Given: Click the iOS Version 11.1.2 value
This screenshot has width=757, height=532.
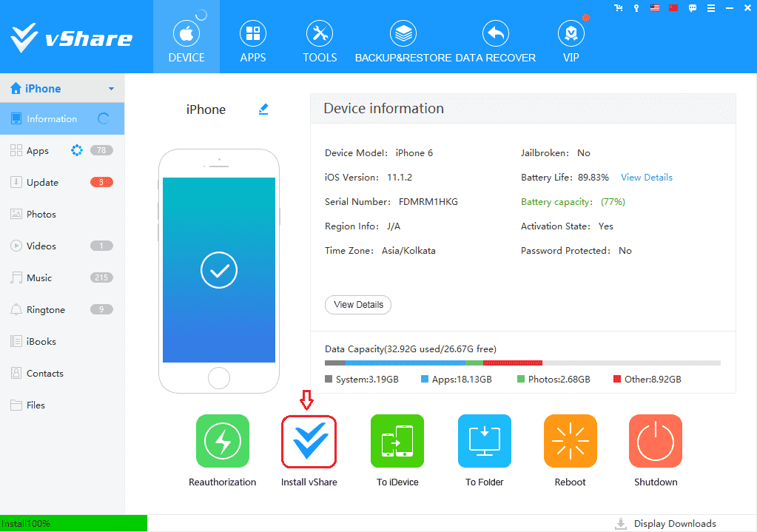Looking at the screenshot, I should click(400, 177).
